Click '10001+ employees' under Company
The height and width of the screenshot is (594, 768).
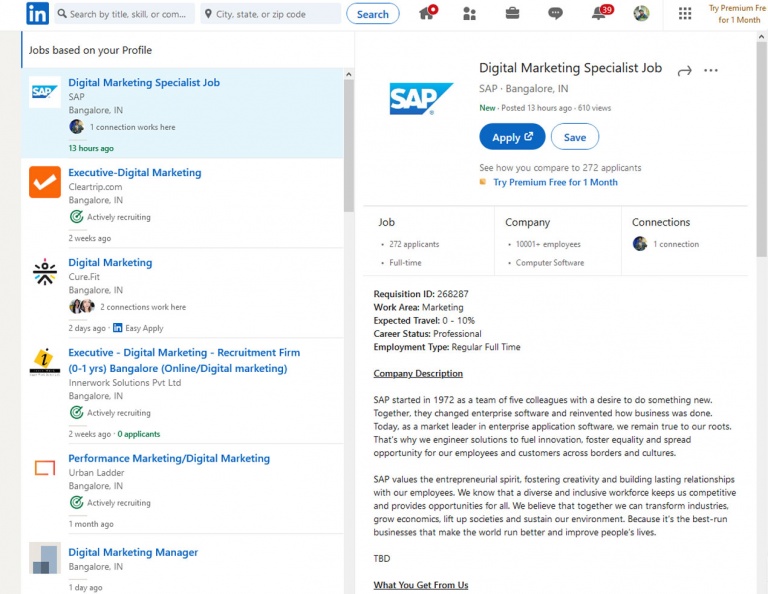(548, 244)
